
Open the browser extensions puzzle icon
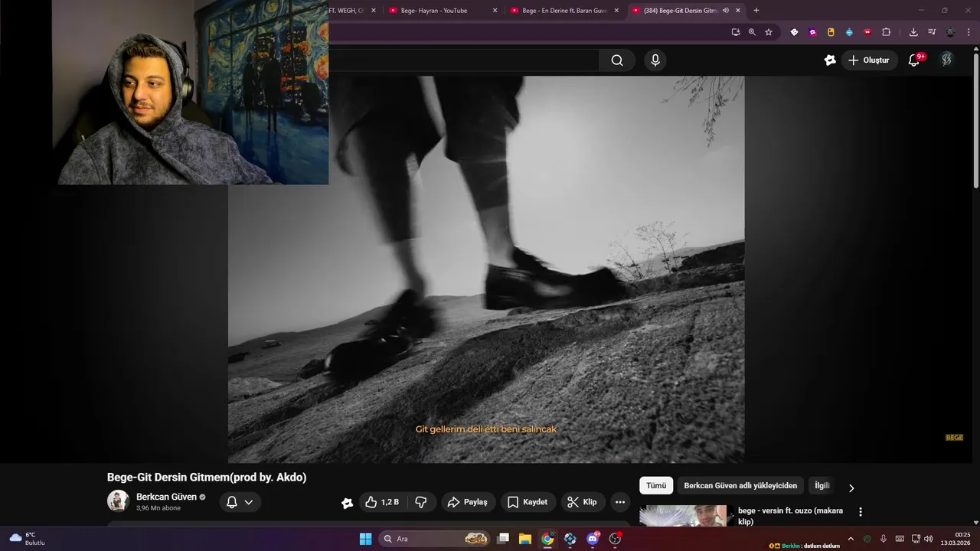[x=887, y=32]
